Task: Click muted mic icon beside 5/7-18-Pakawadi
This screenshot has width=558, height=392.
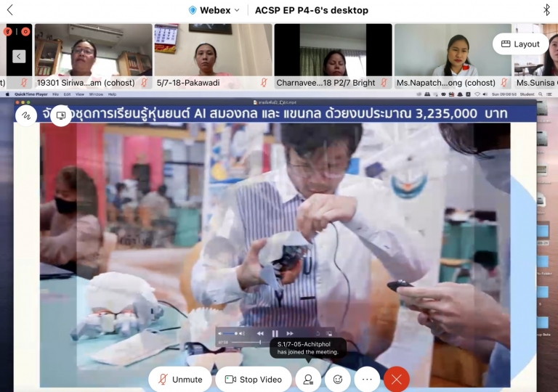Action: [x=264, y=83]
